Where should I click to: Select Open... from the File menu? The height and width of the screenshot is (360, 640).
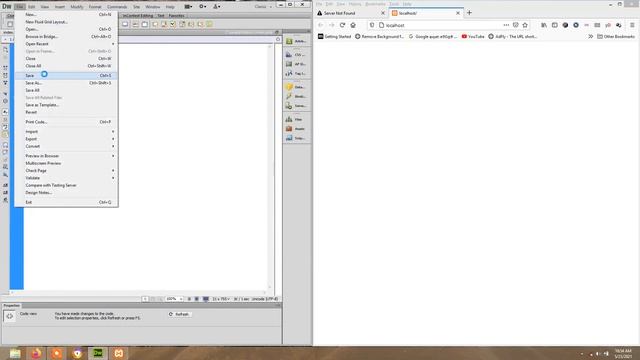coord(67,29)
